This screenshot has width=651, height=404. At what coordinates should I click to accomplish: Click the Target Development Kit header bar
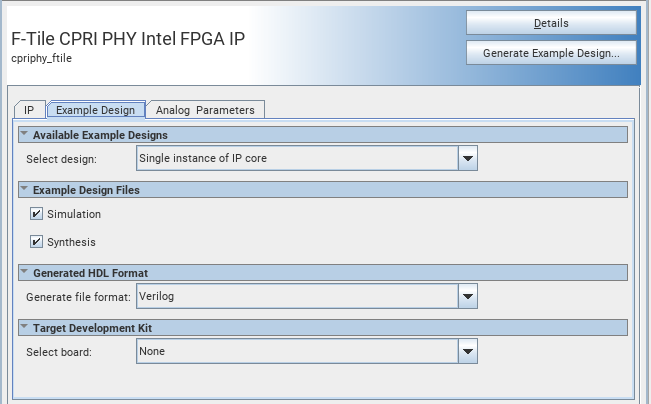click(x=320, y=328)
